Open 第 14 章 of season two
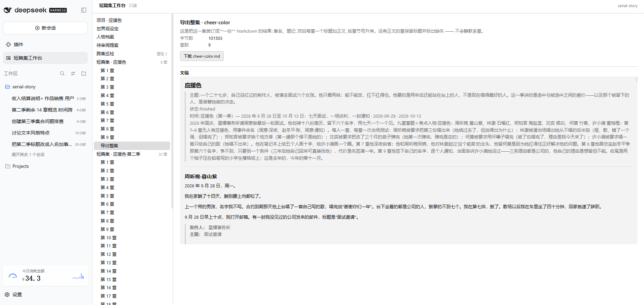The width and height of the screenshot is (644, 305). 132,271
